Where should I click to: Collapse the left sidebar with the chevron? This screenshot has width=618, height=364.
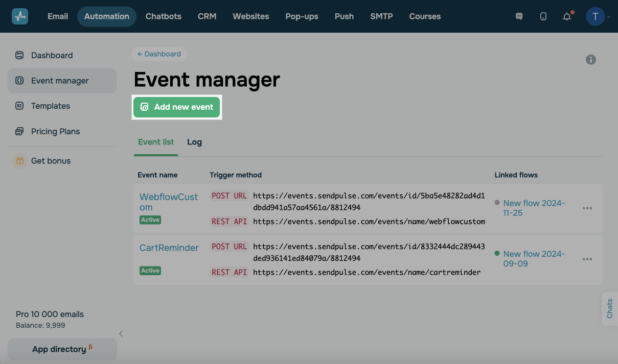pyautogui.click(x=121, y=334)
